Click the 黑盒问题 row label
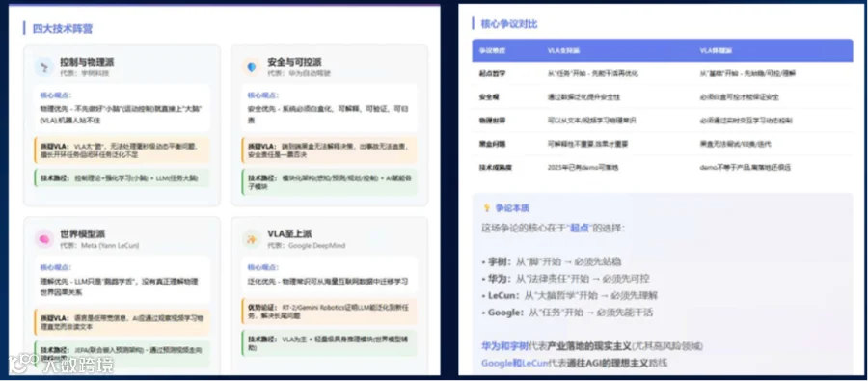 click(x=492, y=144)
